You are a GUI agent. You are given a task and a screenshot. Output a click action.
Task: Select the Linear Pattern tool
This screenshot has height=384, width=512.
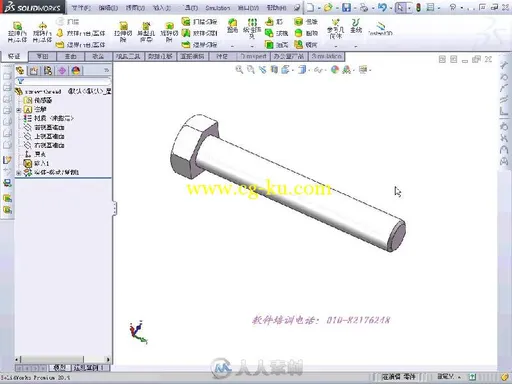[252, 29]
